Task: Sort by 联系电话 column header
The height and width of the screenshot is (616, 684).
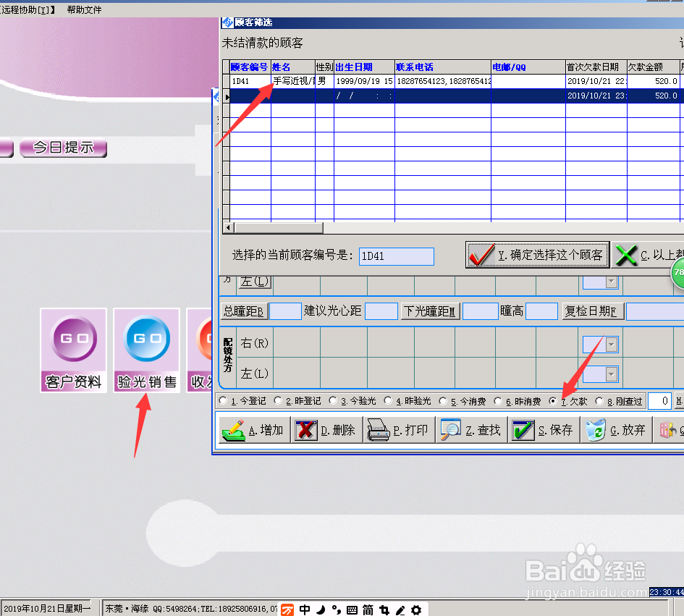Action: [443, 67]
